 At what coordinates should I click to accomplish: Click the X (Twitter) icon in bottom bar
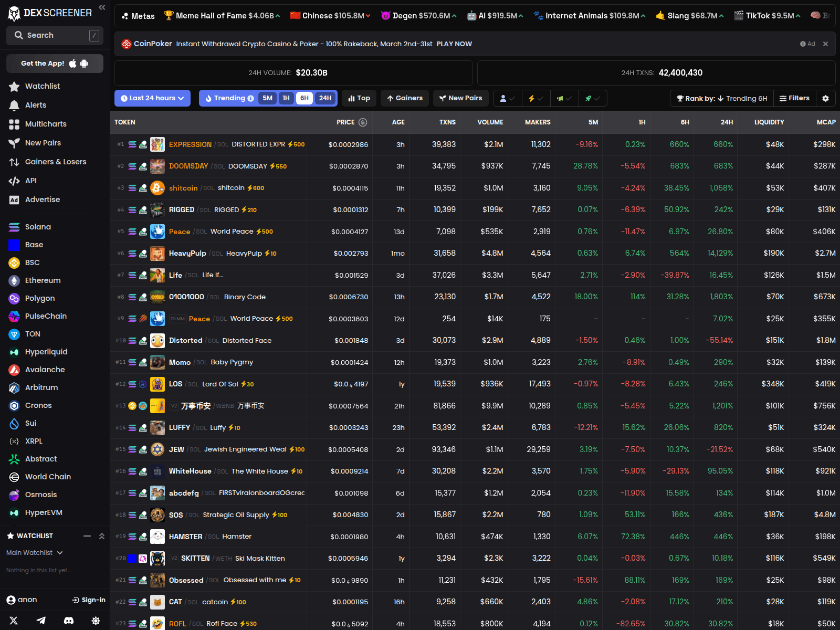coord(14,621)
